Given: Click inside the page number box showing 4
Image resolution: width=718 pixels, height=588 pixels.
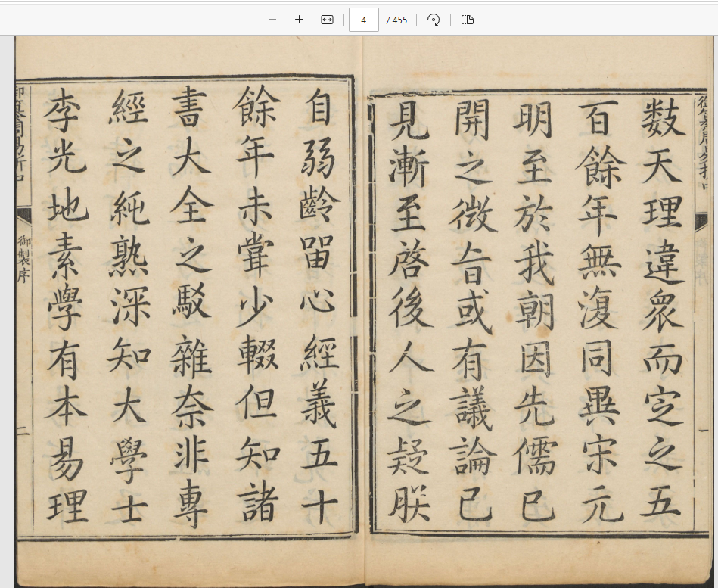Looking at the screenshot, I should [x=364, y=20].
